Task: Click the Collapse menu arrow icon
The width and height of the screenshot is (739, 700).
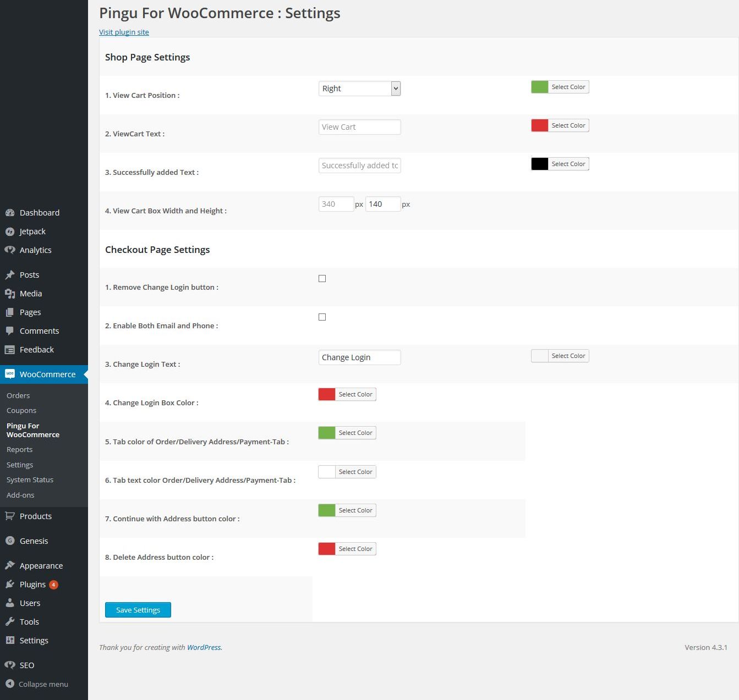Action: point(10,684)
